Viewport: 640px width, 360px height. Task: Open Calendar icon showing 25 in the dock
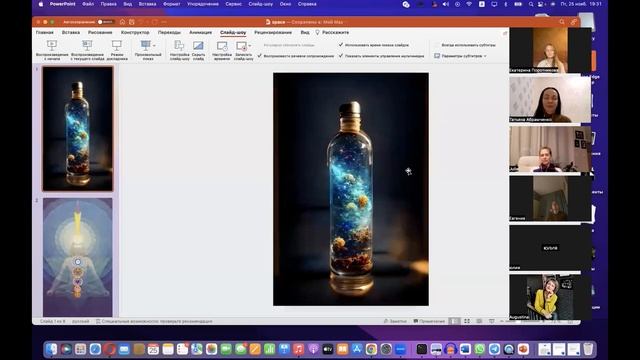(153, 349)
